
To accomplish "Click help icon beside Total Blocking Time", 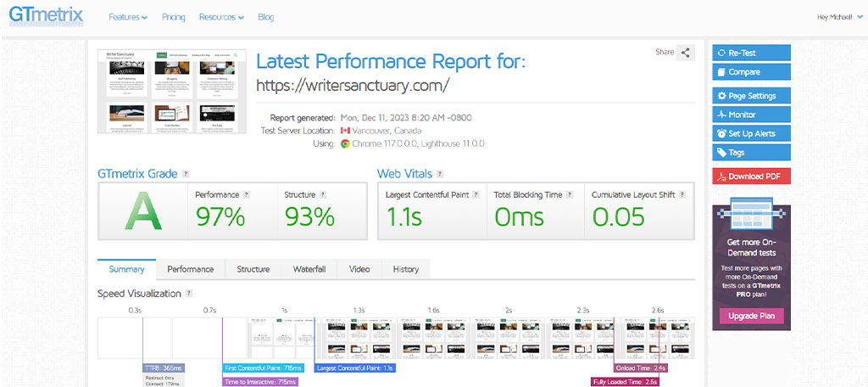I will 570,194.
